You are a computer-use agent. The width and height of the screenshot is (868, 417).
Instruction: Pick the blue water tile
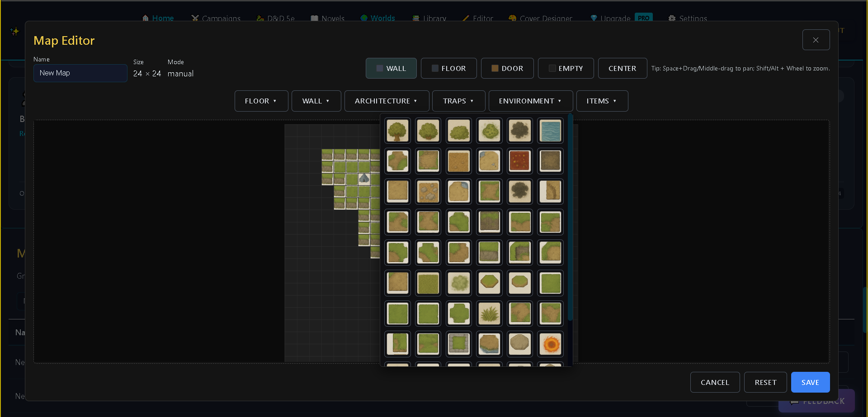[x=550, y=131]
